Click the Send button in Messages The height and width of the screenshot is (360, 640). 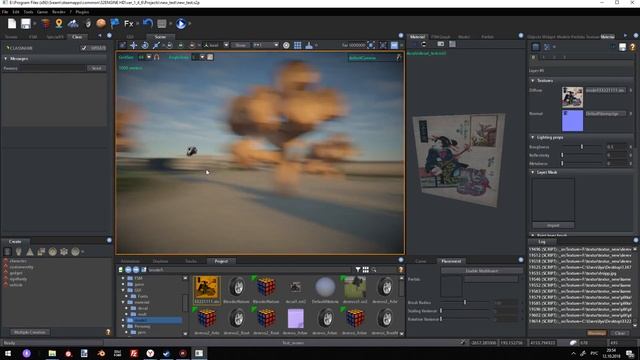[x=97, y=68]
